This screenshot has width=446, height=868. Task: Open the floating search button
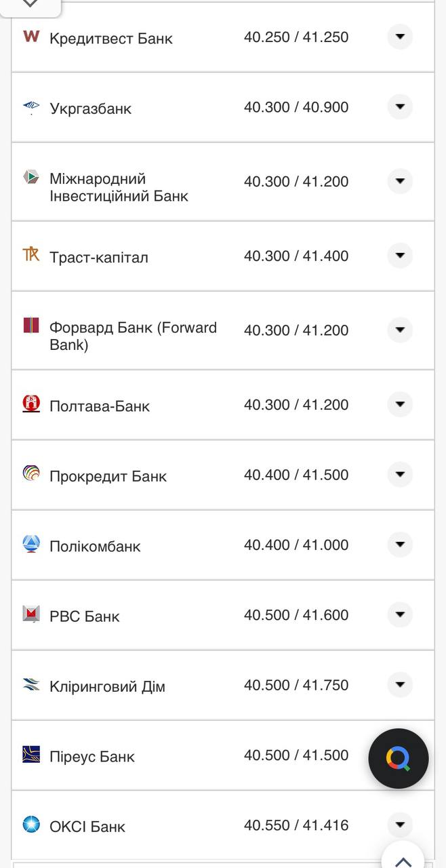click(x=399, y=759)
